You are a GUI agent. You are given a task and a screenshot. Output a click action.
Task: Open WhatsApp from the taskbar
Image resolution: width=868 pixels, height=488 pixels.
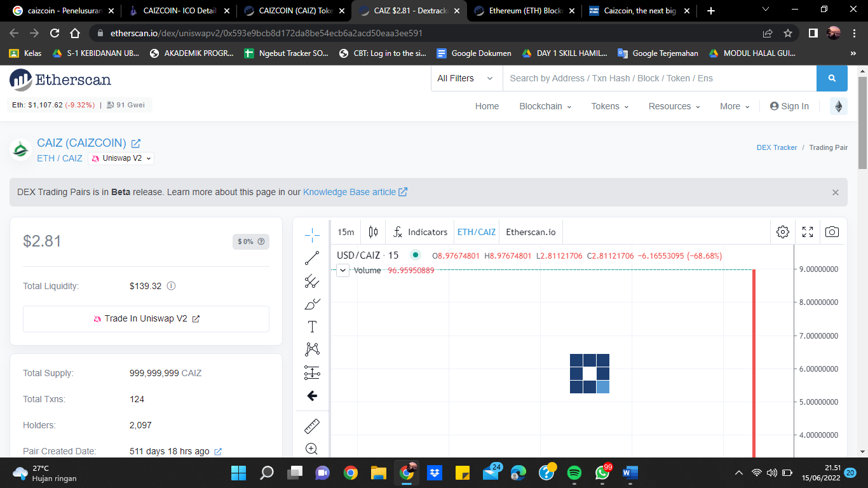[x=602, y=473]
